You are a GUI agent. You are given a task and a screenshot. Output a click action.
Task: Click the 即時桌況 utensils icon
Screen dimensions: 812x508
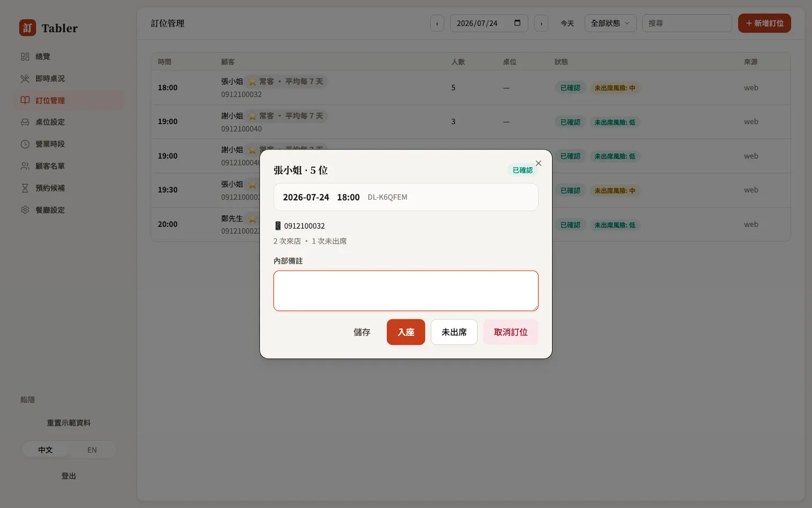(x=25, y=78)
